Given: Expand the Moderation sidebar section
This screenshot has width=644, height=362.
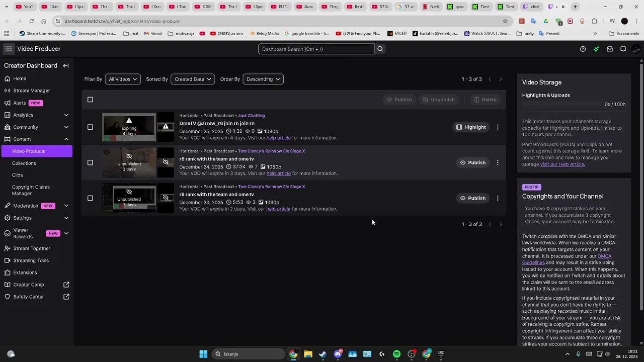Looking at the screenshot, I should 66,206.
